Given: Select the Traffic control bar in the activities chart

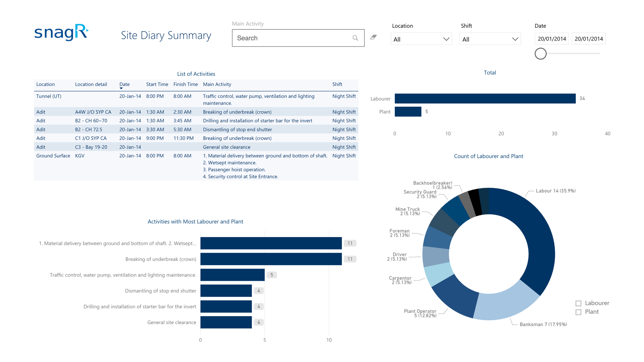Looking at the screenshot, I should [x=232, y=275].
